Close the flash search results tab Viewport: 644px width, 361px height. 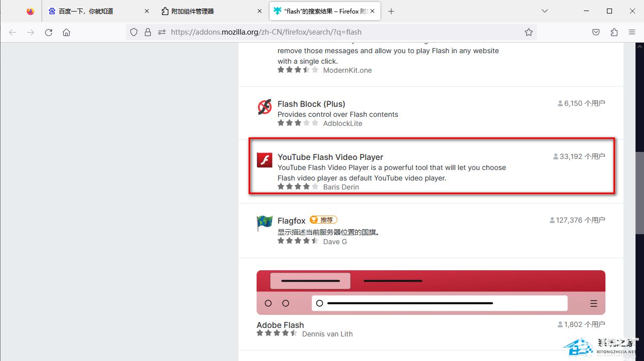372,11
